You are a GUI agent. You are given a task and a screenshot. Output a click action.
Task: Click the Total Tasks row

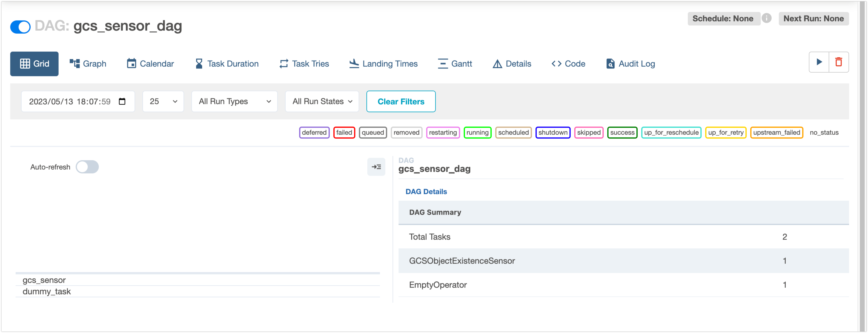click(623, 237)
